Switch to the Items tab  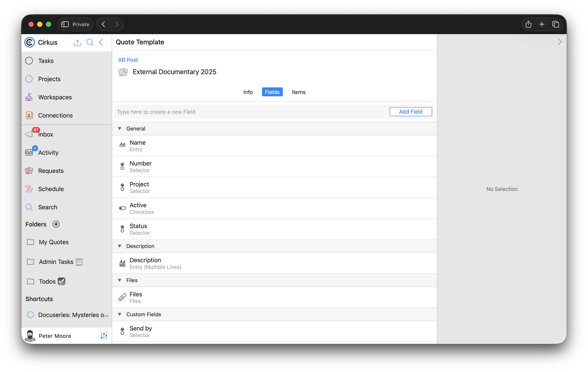pos(298,92)
